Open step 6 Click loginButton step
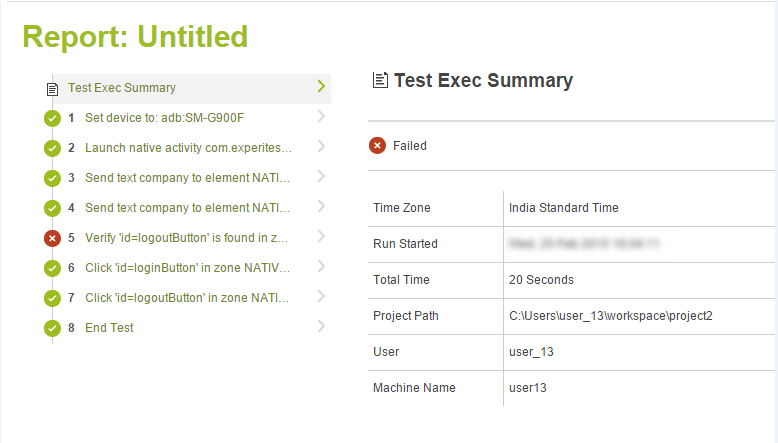 coord(188,268)
